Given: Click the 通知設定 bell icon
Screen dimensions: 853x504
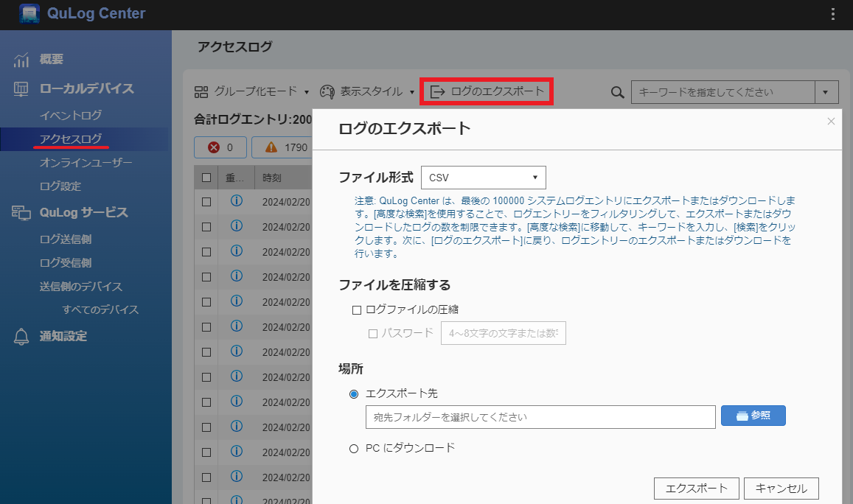Looking at the screenshot, I should click(x=21, y=337).
